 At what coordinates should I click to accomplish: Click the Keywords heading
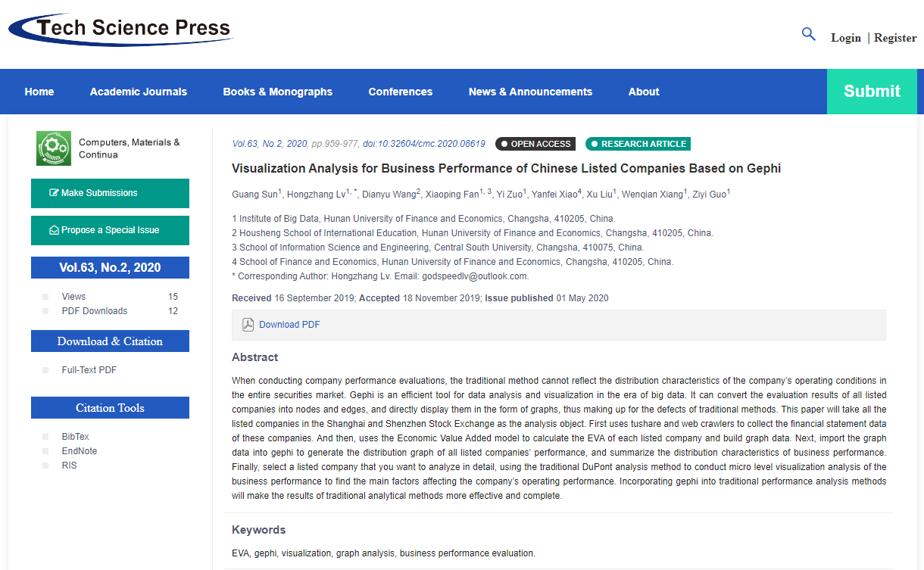tap(259, 530)
